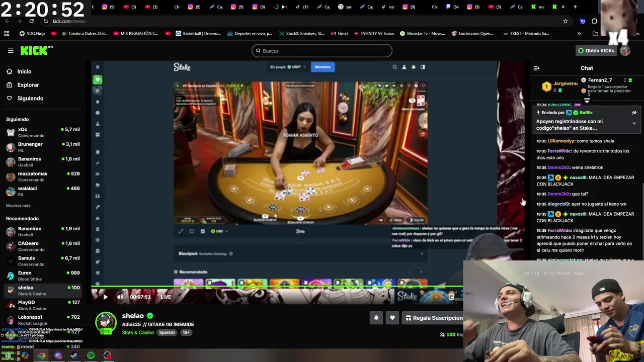Open Stake user account icon

404,67
